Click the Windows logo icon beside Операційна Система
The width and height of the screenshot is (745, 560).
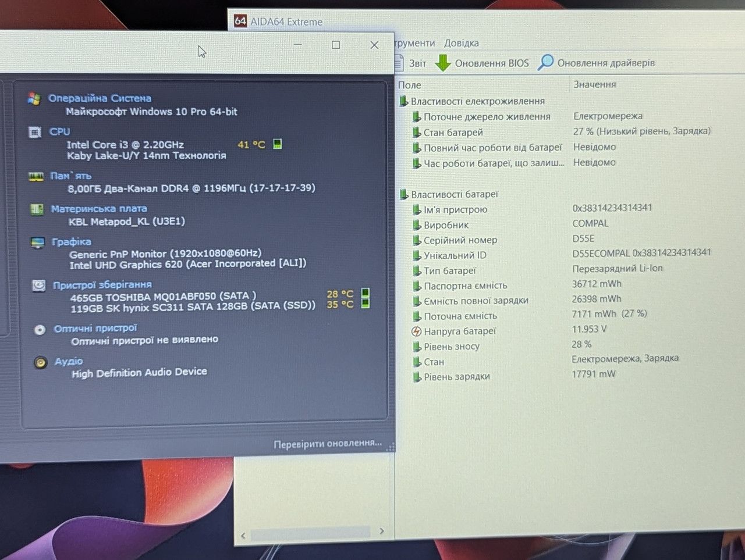pyautogui.click(x=34, y=99)
